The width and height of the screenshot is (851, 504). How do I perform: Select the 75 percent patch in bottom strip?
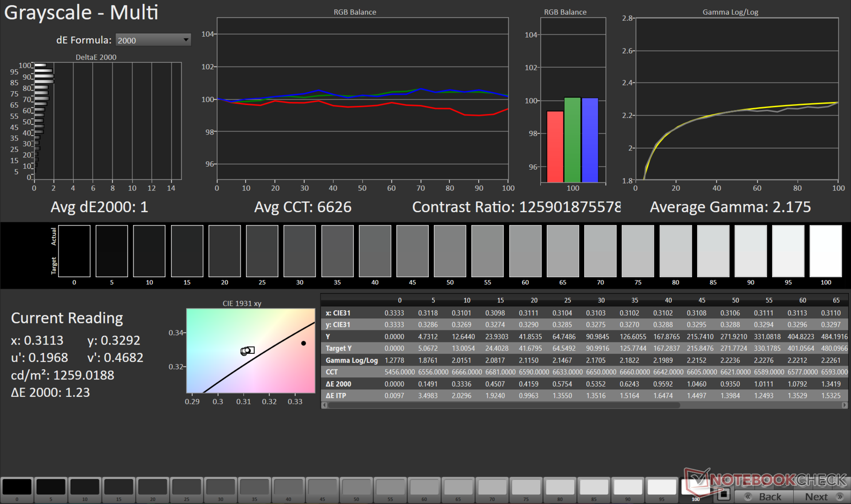[x=526, y=487]
